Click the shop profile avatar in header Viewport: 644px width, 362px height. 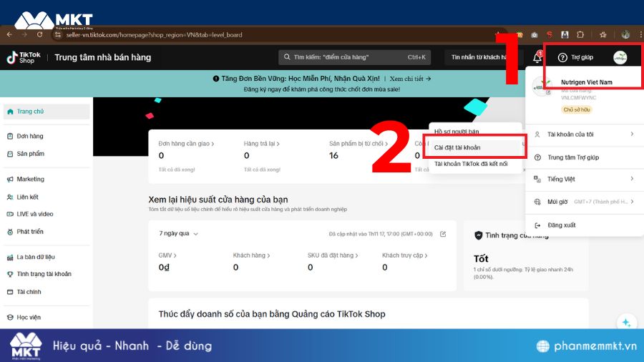pos(620,57)
